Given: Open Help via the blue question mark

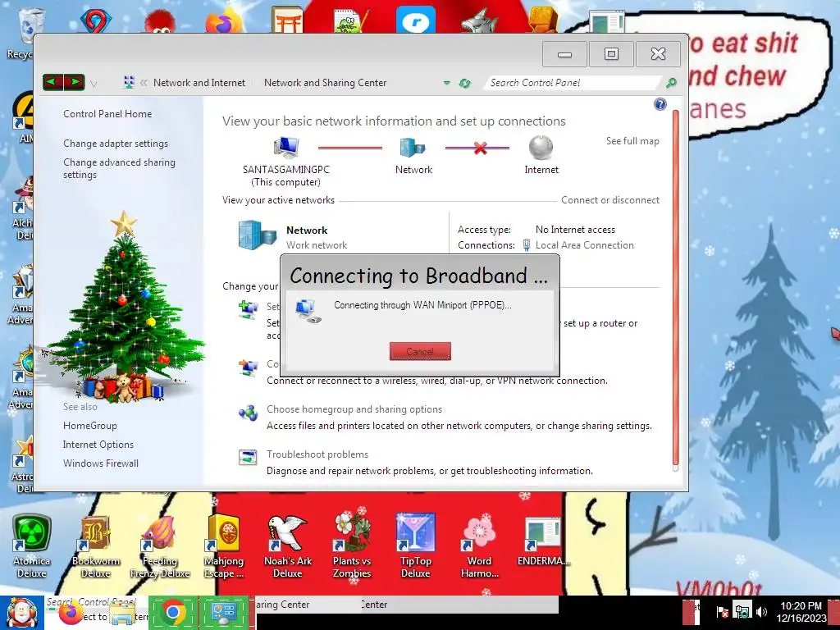Looking at the screenshot, I should [660, 104].
